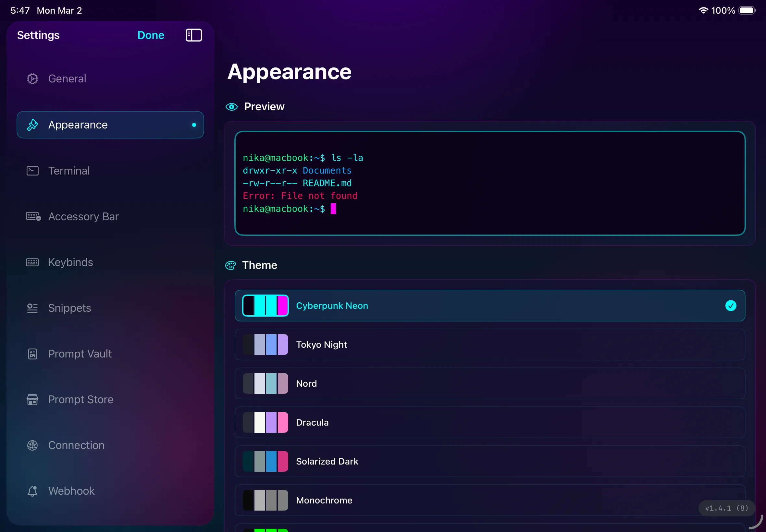Image resolution: width=766 pixels, height=532 pixels.
Task: Click the version v1.4.1 badge
Action: pyautogui.click(x=726, y=508)
